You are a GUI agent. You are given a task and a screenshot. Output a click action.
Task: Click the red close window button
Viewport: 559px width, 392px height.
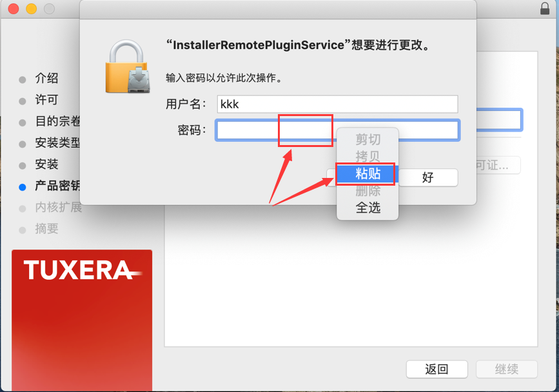click(14, 8)
